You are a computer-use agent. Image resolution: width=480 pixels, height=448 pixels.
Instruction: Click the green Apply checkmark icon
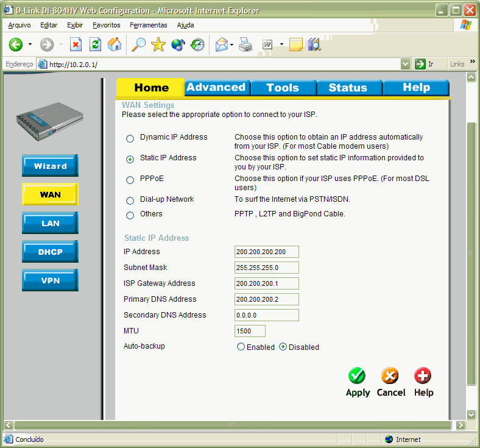(x=357, y=375)
